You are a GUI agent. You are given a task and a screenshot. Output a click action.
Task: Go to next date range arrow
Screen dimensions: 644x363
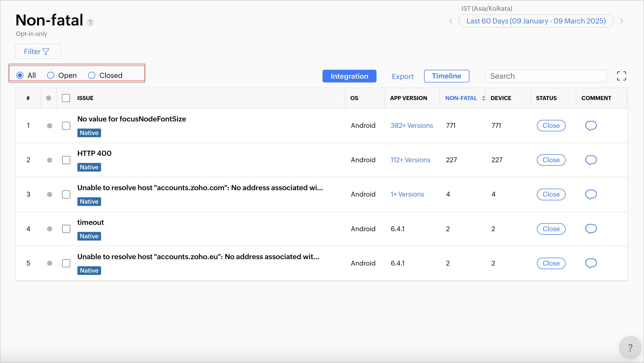point(621,21)
